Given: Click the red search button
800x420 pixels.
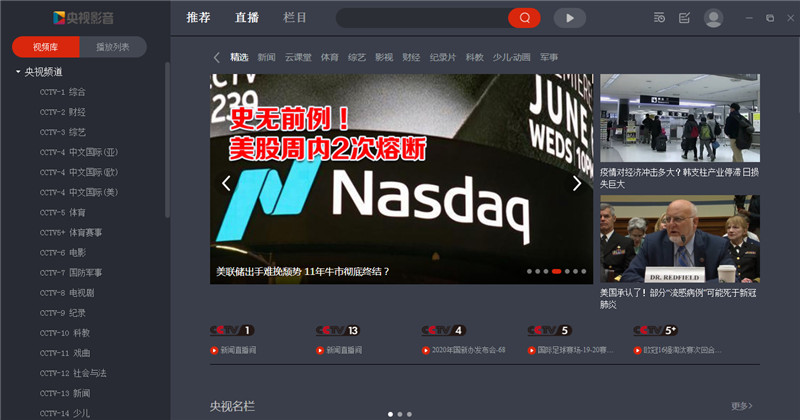Looking at the screenshot, I should point(524,18).
